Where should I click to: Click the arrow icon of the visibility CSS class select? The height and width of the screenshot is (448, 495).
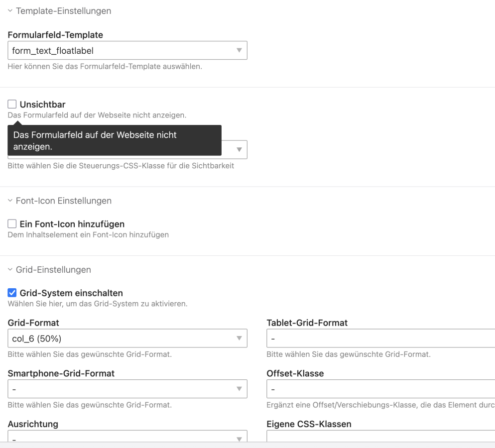pyautogui.click(x=239, y=149)
